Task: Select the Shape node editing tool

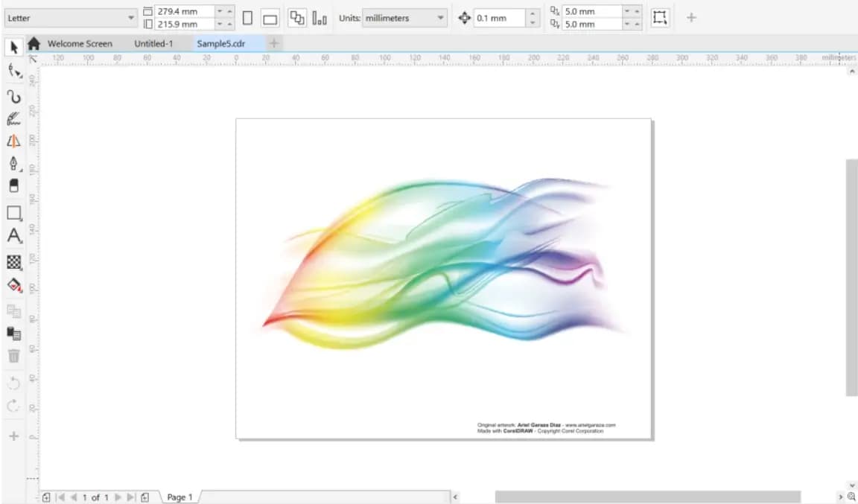Action: tap(13, 71)
